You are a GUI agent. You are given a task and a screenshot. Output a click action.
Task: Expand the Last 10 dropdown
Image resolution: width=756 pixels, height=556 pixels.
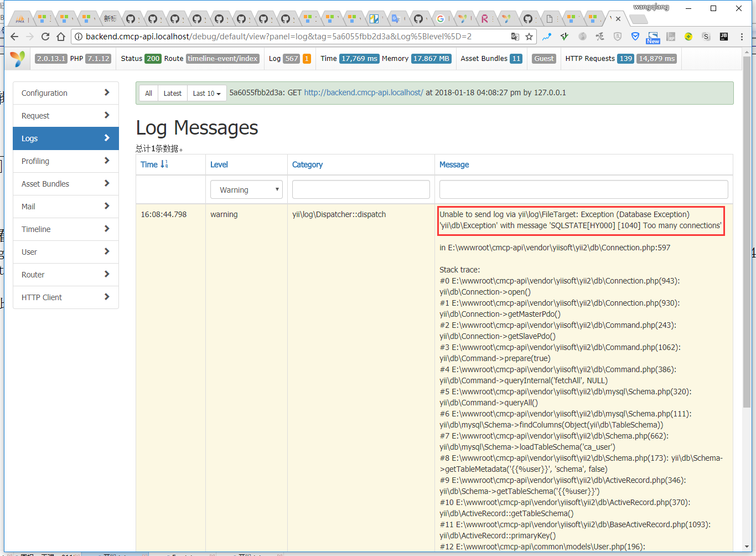point(206,93)
